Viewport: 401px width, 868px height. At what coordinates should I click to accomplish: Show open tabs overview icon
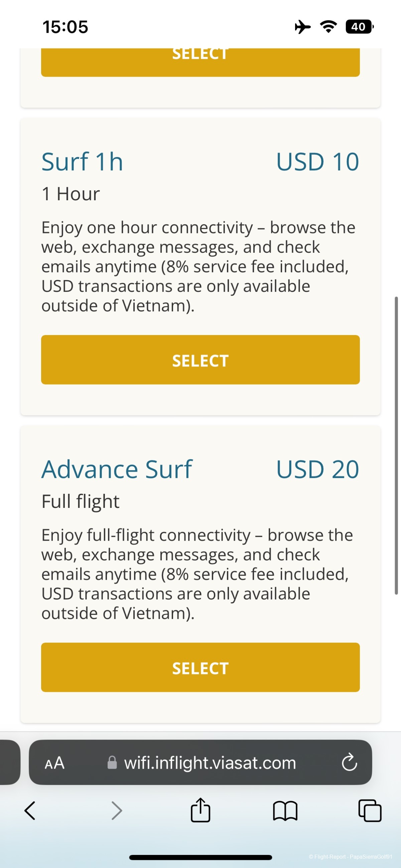pyautogui.click(x=370, y=810)
